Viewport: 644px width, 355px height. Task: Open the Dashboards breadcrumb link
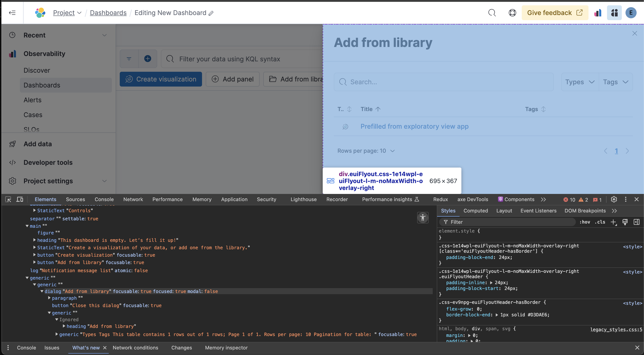108,13
